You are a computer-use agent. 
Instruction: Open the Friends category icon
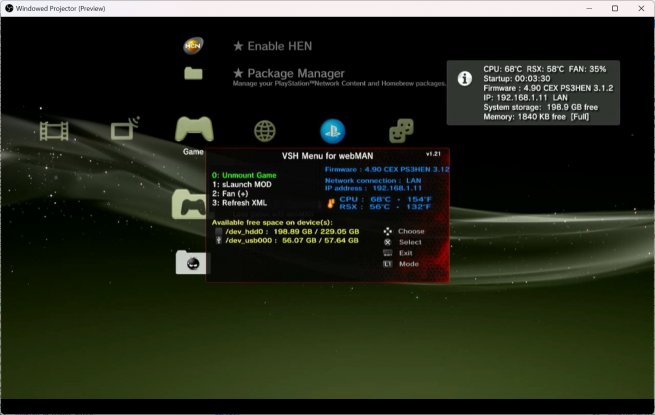(x=401, y=130)
